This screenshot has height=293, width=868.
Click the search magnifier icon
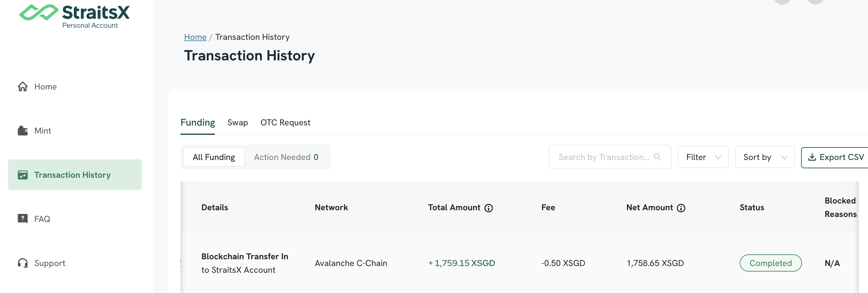(x=657, y=157)
